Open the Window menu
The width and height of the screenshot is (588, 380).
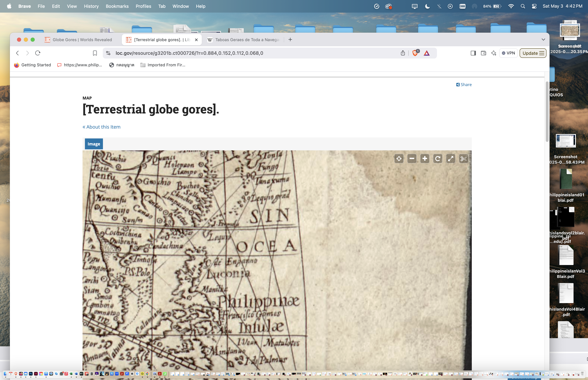click(180, 6)
